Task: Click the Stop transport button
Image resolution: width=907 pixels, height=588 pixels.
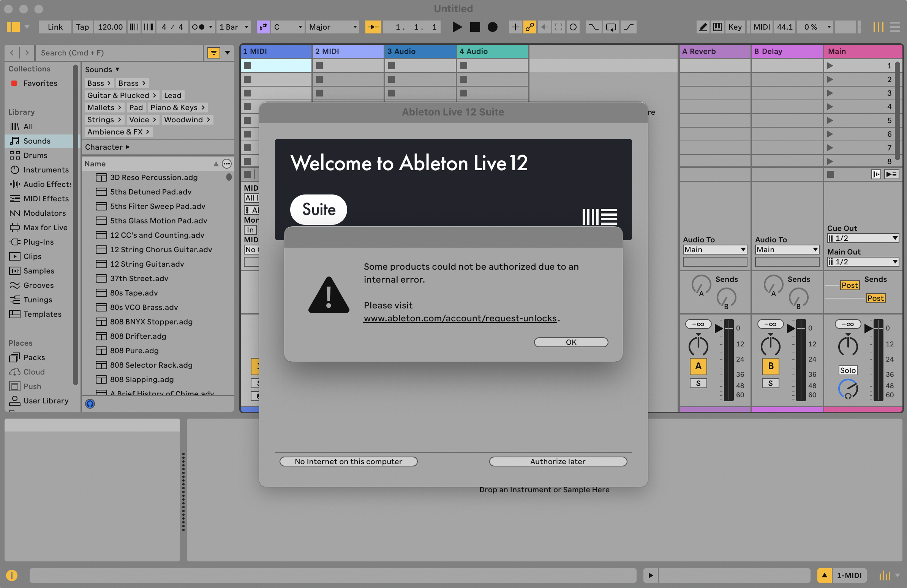Action: pyautogui.click(x=475, y=27)
